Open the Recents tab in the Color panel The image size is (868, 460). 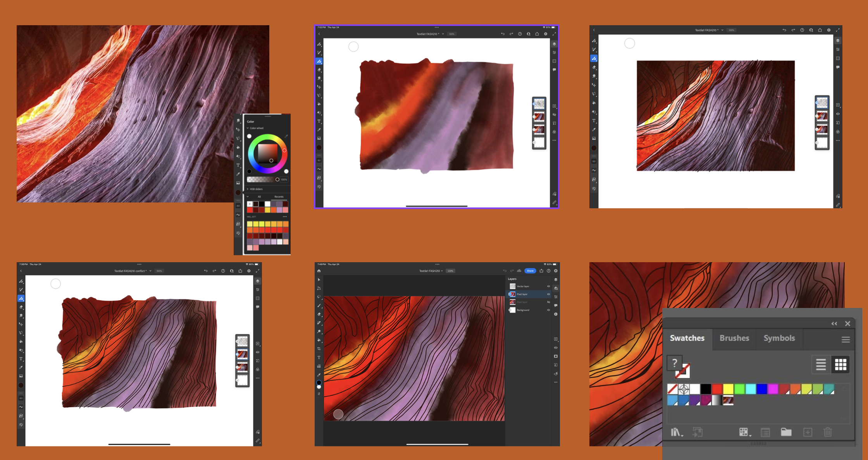tap(279, 197)
